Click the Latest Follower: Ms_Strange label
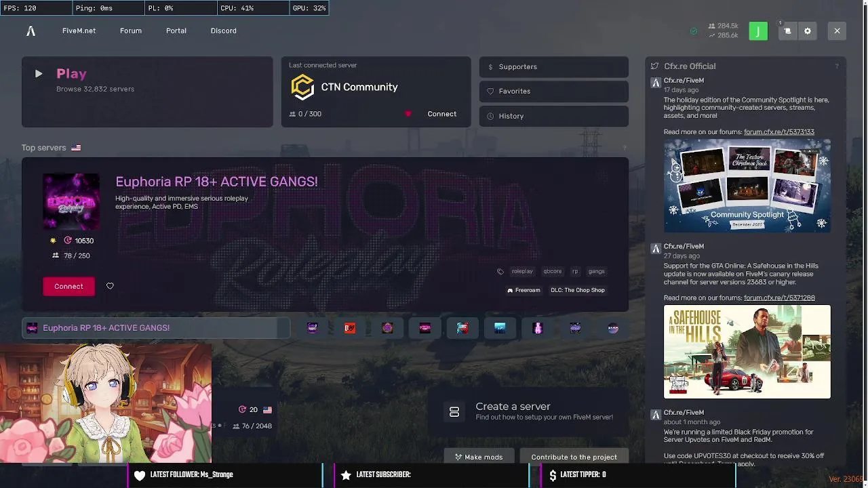Image resolution: width=868 pixels, height=488 pixels. click(192, 475)
